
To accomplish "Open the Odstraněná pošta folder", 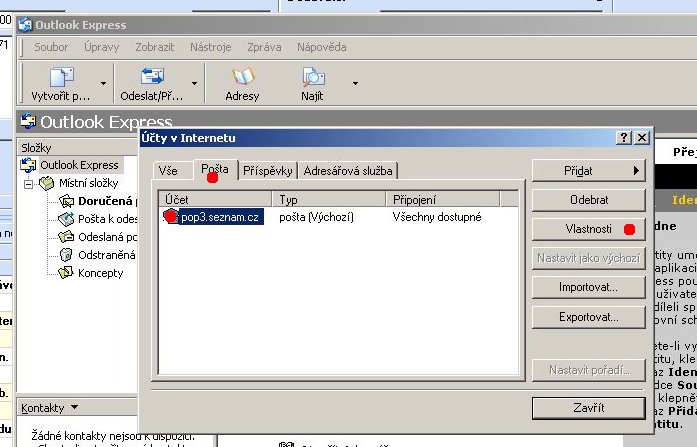I will 107,255.
